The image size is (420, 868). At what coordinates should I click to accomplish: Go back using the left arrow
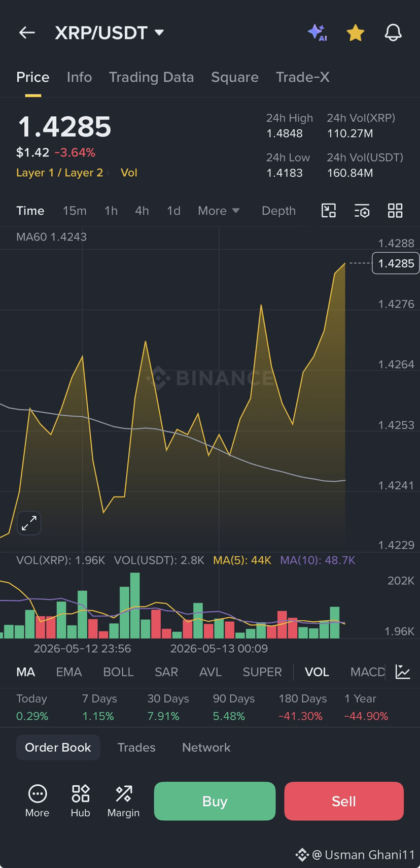(x=27, y=33)
